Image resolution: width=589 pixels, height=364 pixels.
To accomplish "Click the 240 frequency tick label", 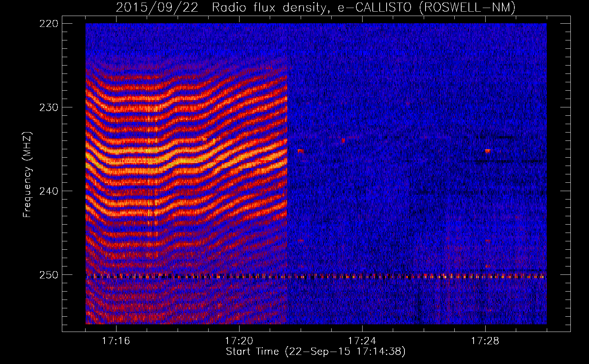I will point(48,191).
